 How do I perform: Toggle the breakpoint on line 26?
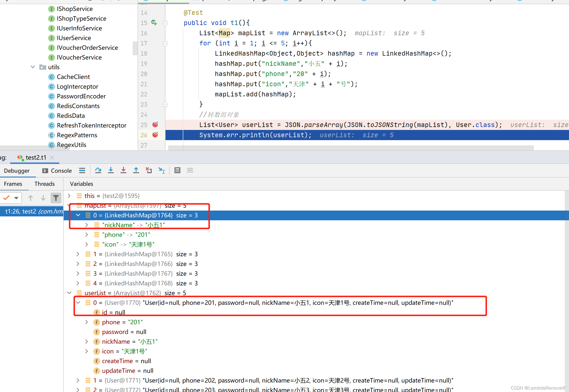click(x=155, y=135)
